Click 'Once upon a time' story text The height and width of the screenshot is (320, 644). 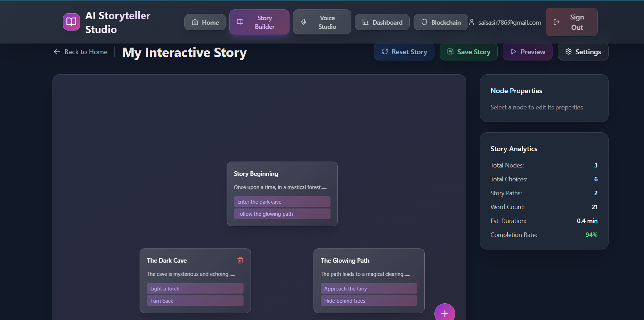280,187
